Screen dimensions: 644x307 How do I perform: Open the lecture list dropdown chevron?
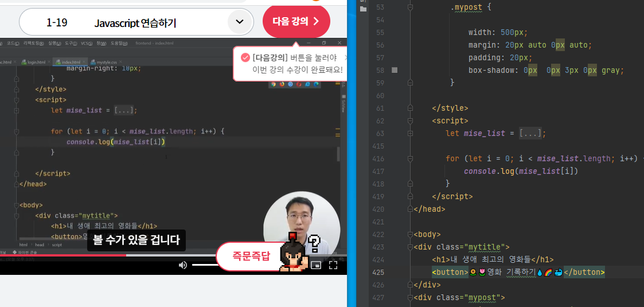(240, 22)
